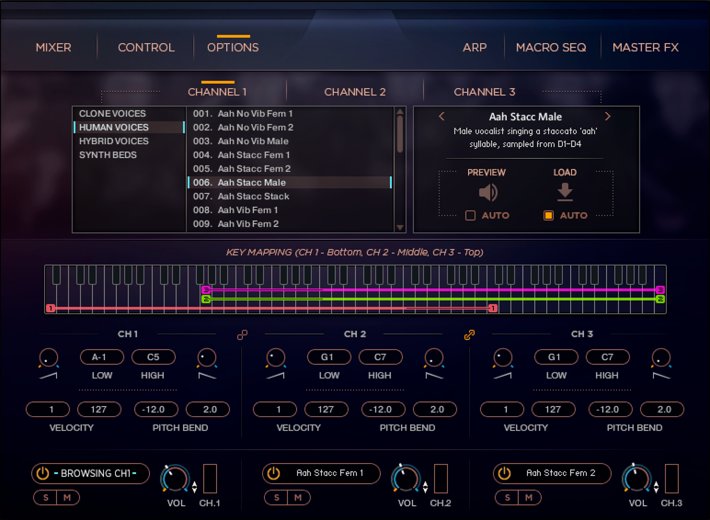Mute channel 2 with the M button
Viewport: 710px width, 520px height.
point(297,498)
